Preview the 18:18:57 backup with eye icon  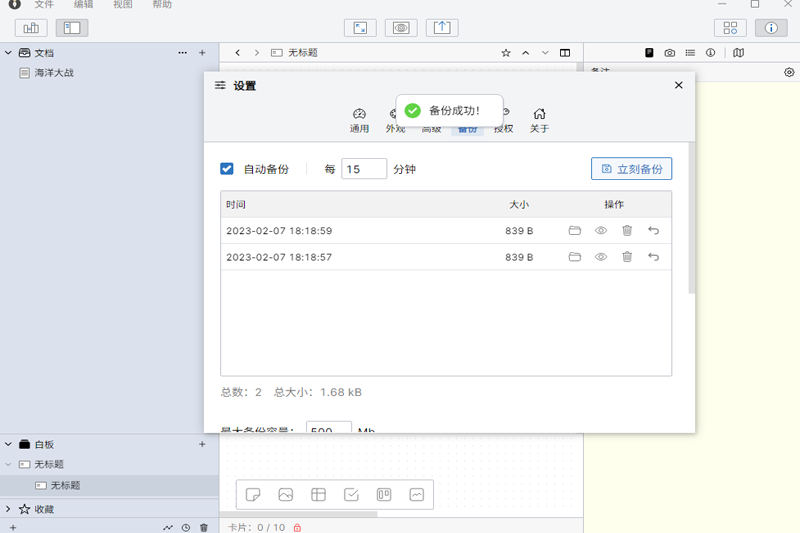pyautogui.click(x=601, y=257)
